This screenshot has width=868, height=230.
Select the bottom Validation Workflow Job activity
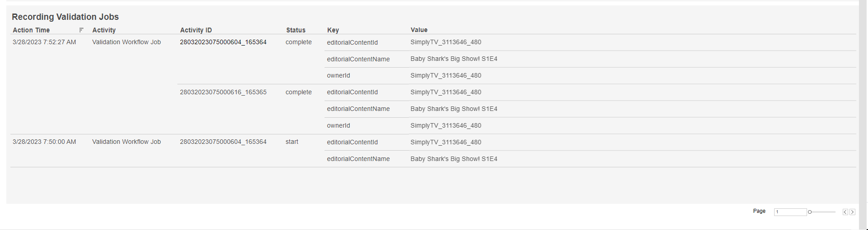(126, 142)
